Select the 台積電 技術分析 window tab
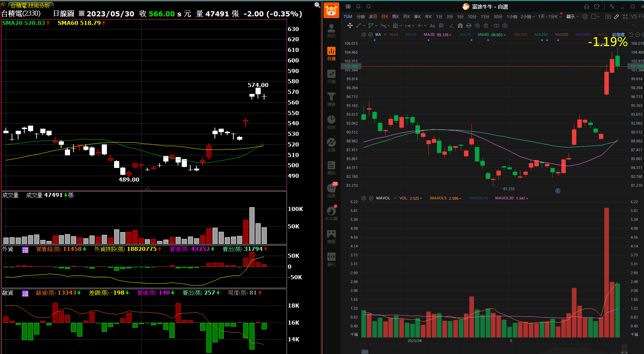Image resolution: width=644 pixels, height=354 pixels. pos(30,5)
